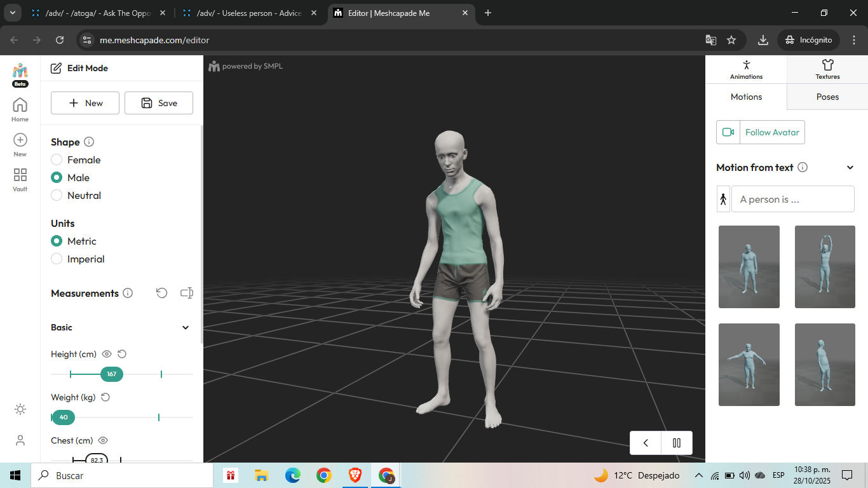Close the Editor | Meshcapade Me tab

click(465, 13)
